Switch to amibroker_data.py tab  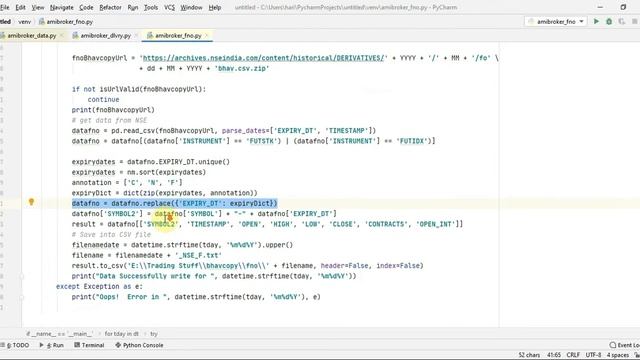pos(32,36)
